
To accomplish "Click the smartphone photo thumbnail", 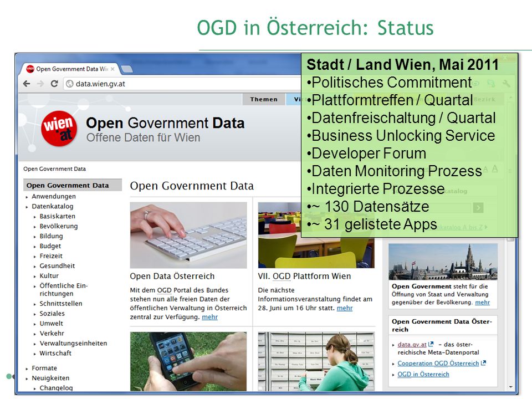I will [x=188, y=361].
